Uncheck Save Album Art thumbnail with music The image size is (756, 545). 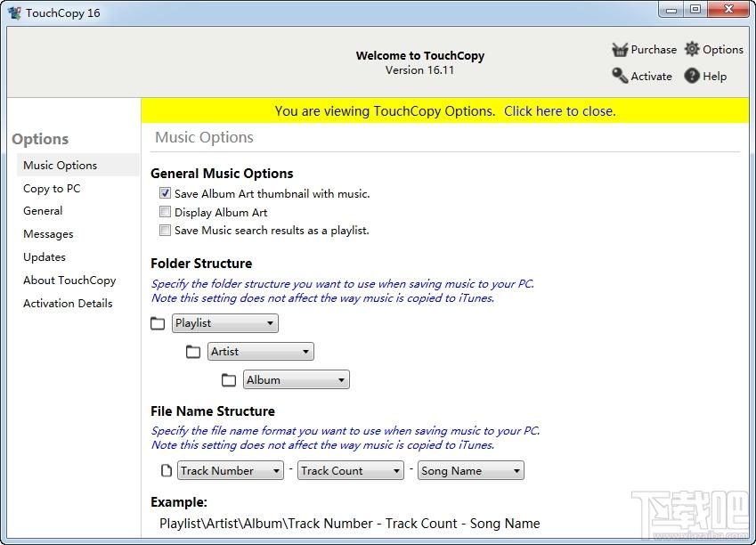pyautogui.click(x=165, y=193)
